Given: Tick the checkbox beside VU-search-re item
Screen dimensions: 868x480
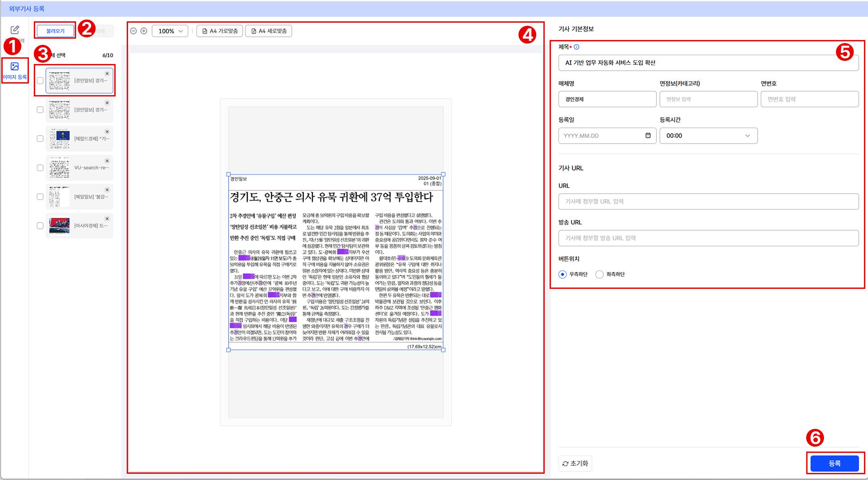Looking at the screenshot, I should coord(40,168).
